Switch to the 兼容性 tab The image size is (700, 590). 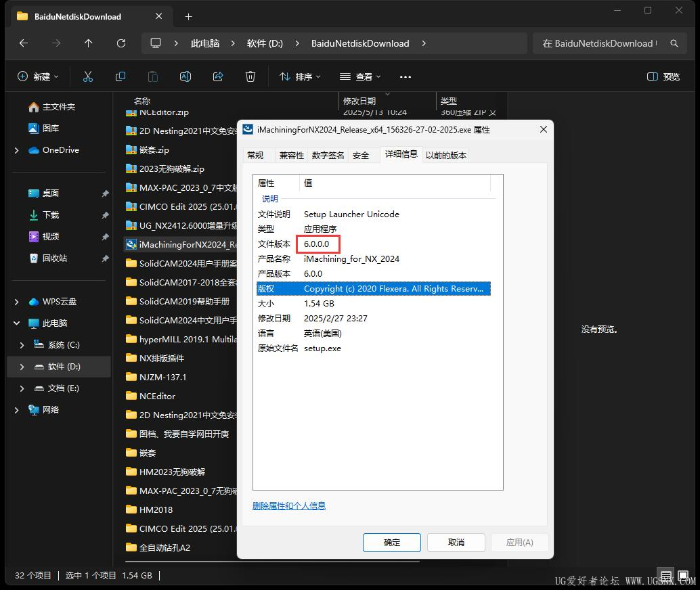coord(292,156)
